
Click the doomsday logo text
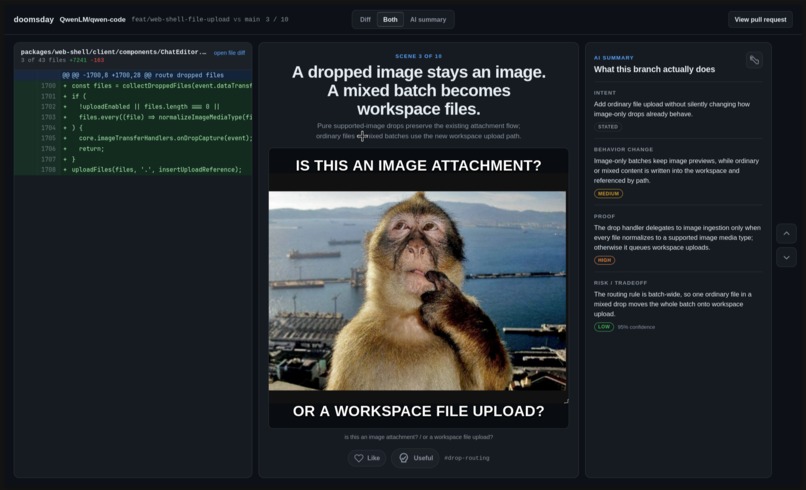[33, 20]
